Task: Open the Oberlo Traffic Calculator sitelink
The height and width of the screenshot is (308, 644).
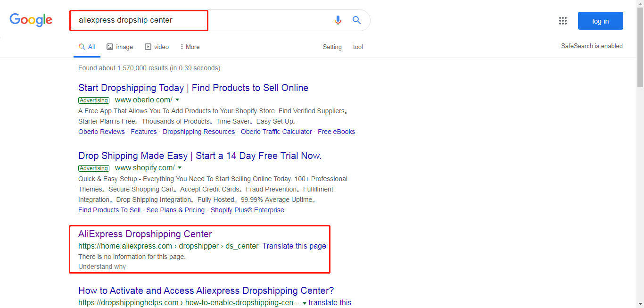Action: 276,132
